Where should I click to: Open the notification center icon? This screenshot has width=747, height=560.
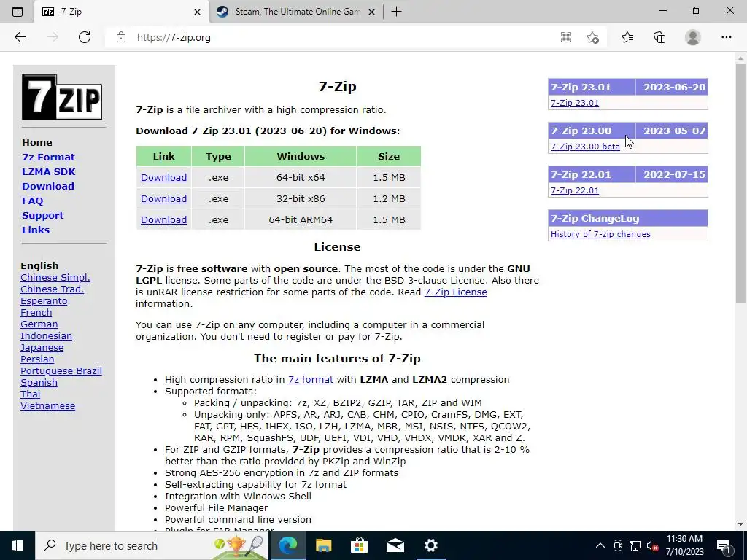[x=724, y=545]
